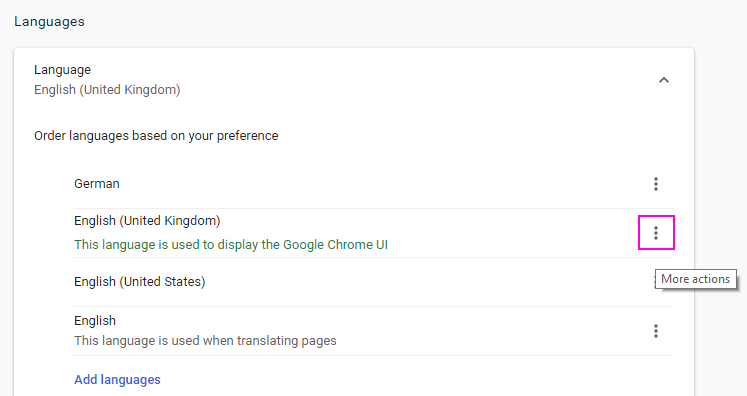The width and height of the screenshot is (747, 396).
Task: Select the English (United States) row
Action: 374,282
